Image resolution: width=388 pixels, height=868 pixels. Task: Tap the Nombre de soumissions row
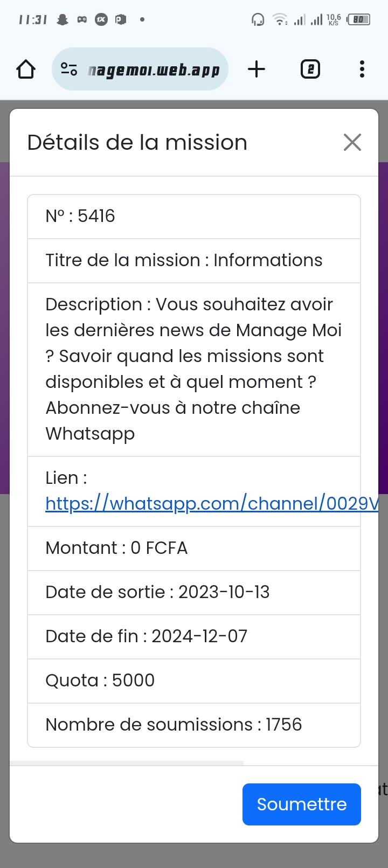pyautogui.click(x=194, y=725)
